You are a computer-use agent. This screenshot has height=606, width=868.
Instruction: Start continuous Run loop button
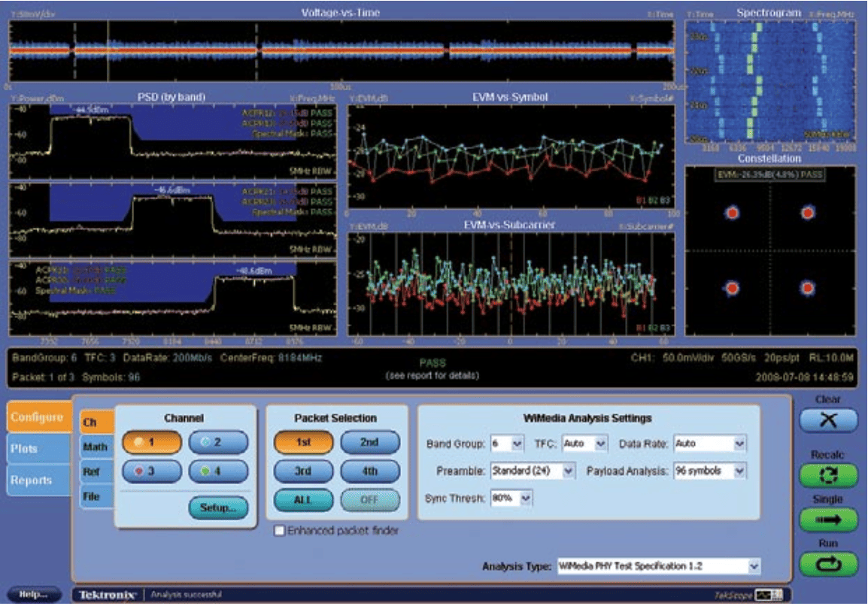point(827,563)
